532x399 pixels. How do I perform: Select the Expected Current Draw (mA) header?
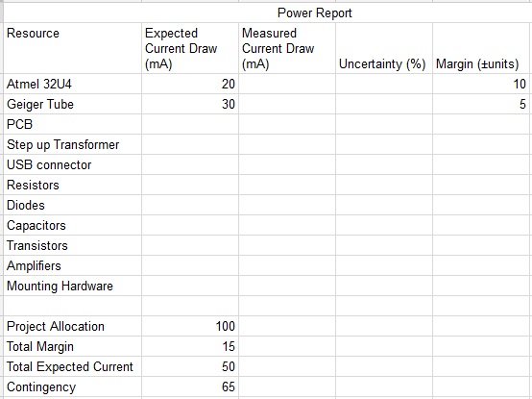point(190,48)
